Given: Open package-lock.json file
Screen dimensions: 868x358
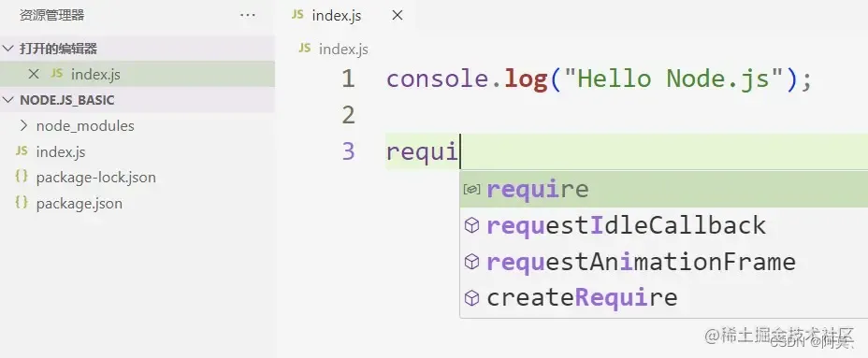Looking at the screenshot, I should pos(95,178).
